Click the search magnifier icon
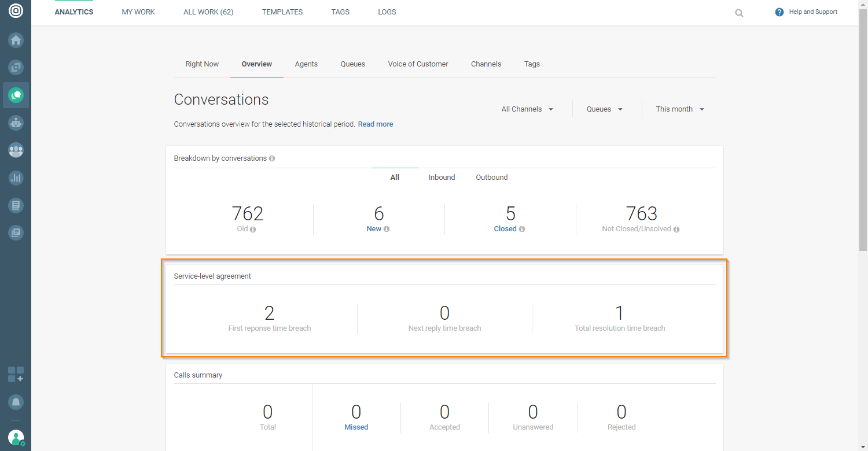Image resolution: width=868 pixels, height=451 pixels. tap(739, 13)
